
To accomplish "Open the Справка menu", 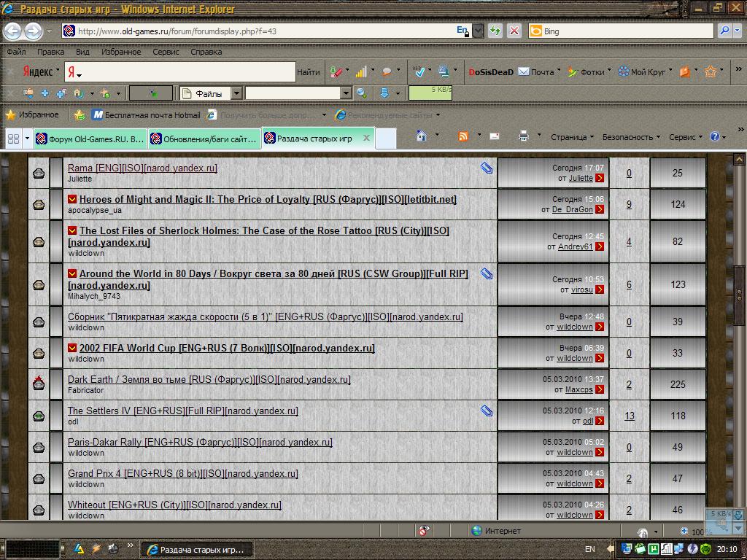I will (206, 52).
